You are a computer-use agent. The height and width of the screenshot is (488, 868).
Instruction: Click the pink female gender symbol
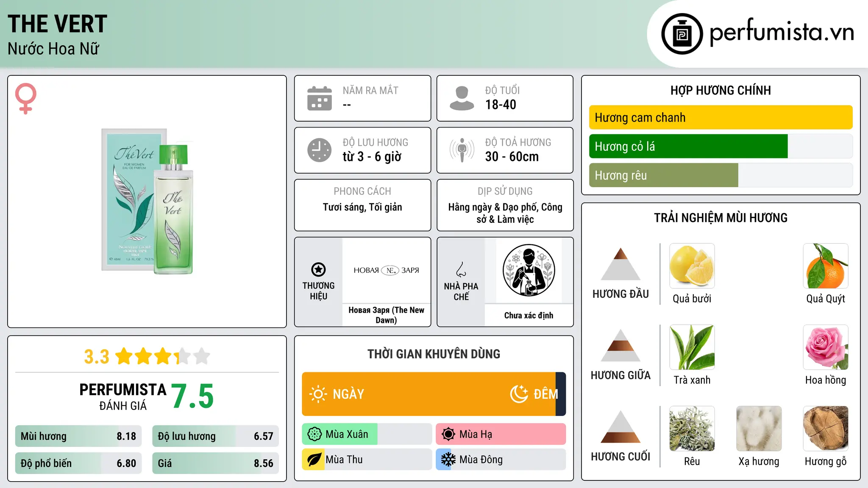tap(26, 98)
